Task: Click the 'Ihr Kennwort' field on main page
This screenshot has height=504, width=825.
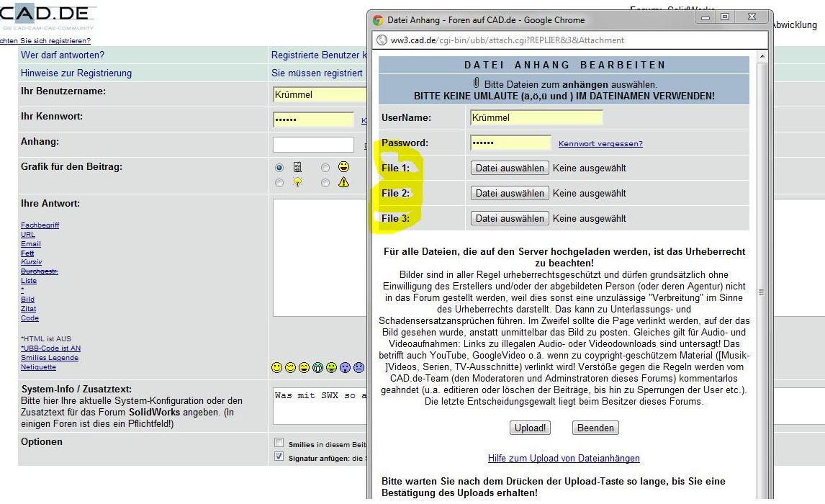Action: (314, 120)
